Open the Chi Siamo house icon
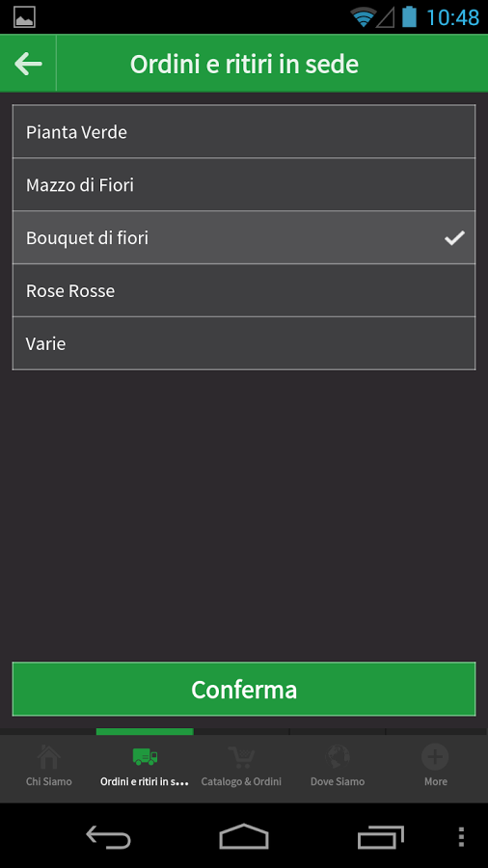This screenshot has width=488, height=868. 48,757
